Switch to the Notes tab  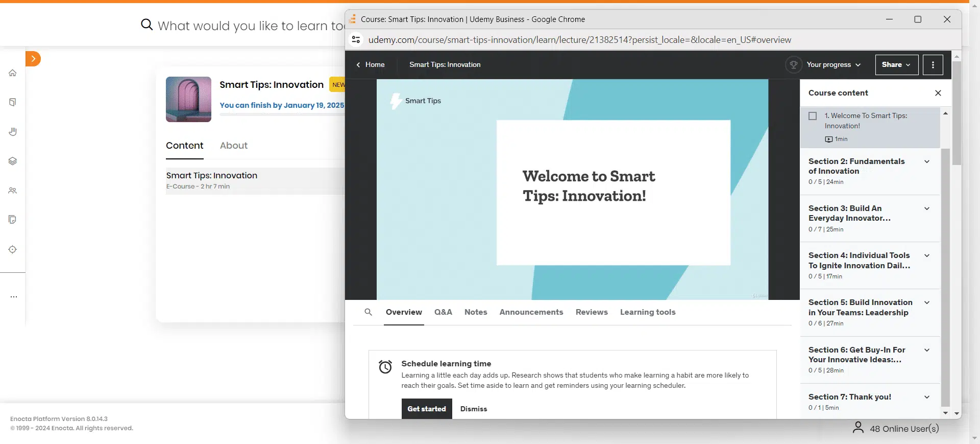pos(476,312)
